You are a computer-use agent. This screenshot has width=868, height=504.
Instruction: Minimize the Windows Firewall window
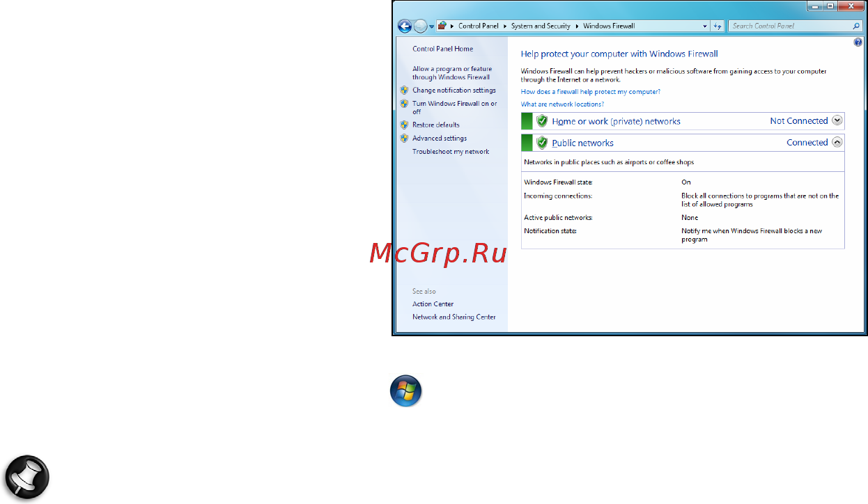[x=816, y=5]
